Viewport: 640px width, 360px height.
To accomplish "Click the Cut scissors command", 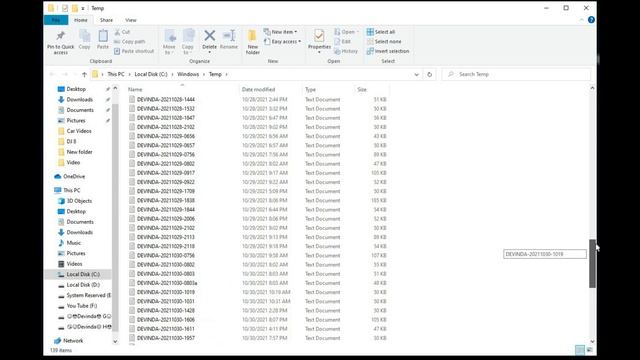I will [122, 32].
